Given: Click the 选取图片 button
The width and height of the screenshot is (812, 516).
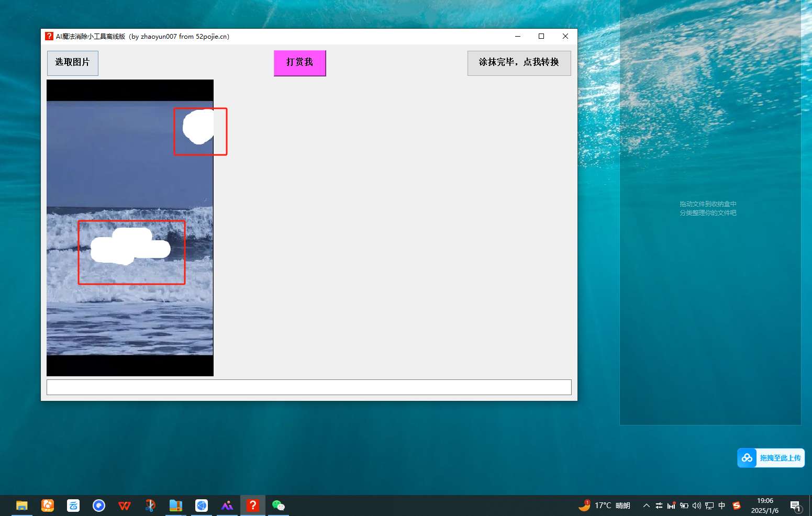Looking at the screenshot, I should click(x=72, y=63).
